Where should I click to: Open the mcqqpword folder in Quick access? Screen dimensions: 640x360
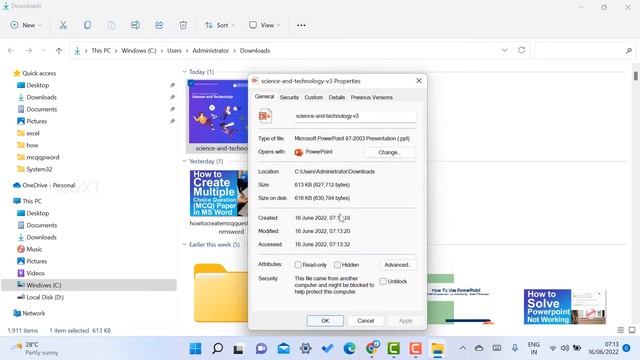42,157
